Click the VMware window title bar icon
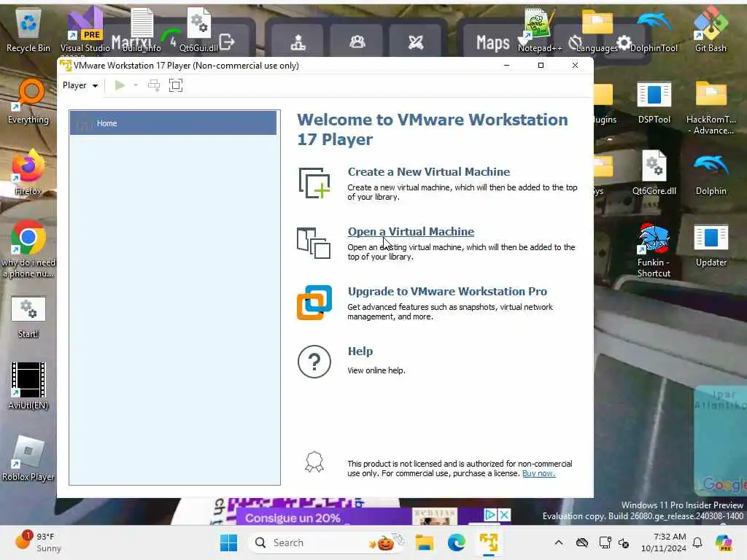The width and height of the screenshot is (747, 560). click(x=66, y=65)
